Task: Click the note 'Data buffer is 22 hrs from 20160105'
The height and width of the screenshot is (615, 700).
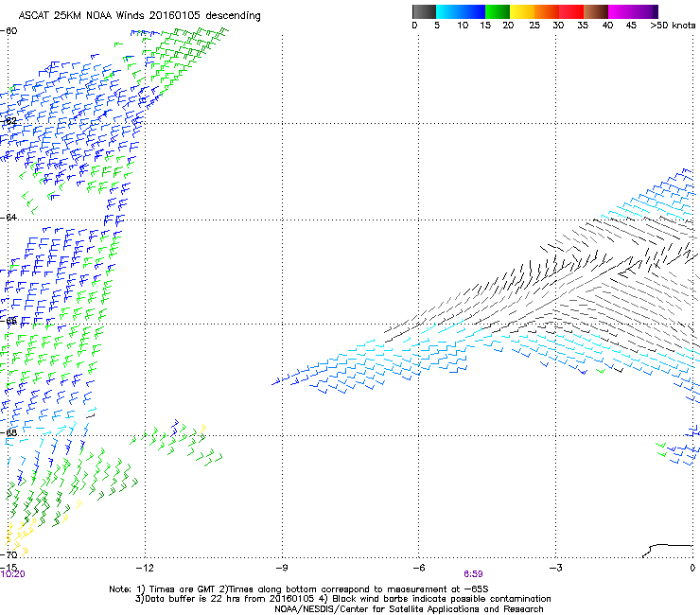Action: [228, 599]
